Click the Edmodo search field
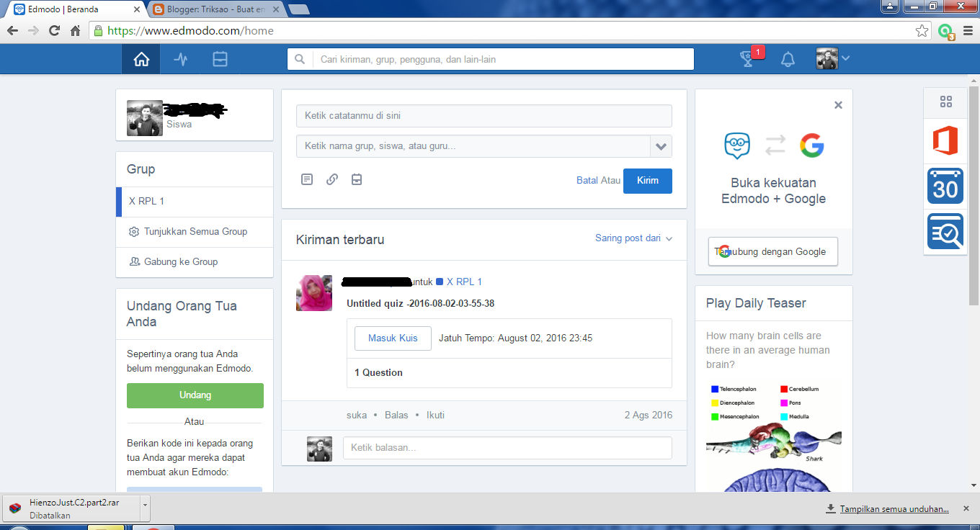 click(503, 60)
